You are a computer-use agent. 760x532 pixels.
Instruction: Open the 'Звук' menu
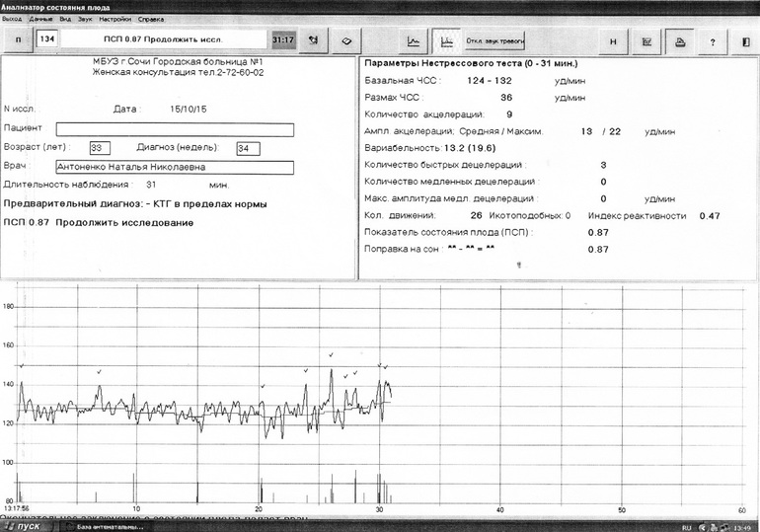pos(86,19)
